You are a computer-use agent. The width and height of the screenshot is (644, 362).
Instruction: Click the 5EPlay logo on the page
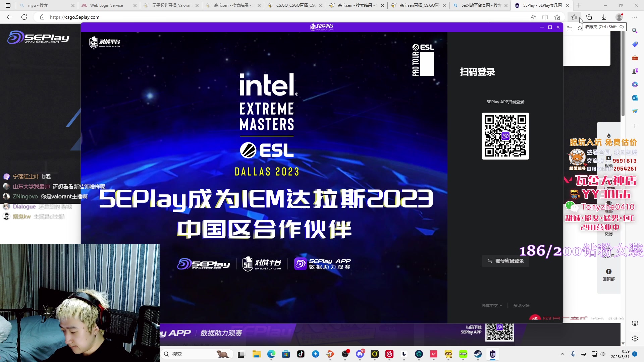(38, 37)
